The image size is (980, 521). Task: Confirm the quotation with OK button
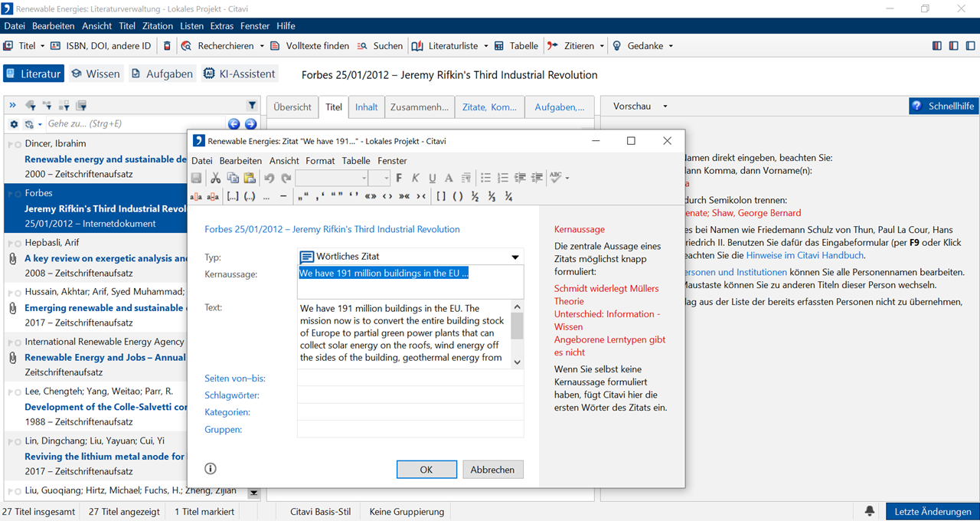[x=426, y=470]
